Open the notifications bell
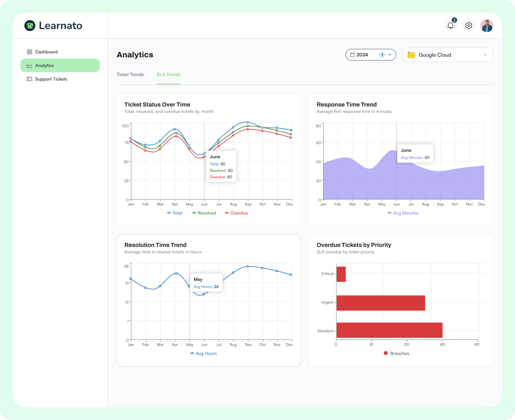The height and width of the screenshot is (420, 515). pos(450,25)
